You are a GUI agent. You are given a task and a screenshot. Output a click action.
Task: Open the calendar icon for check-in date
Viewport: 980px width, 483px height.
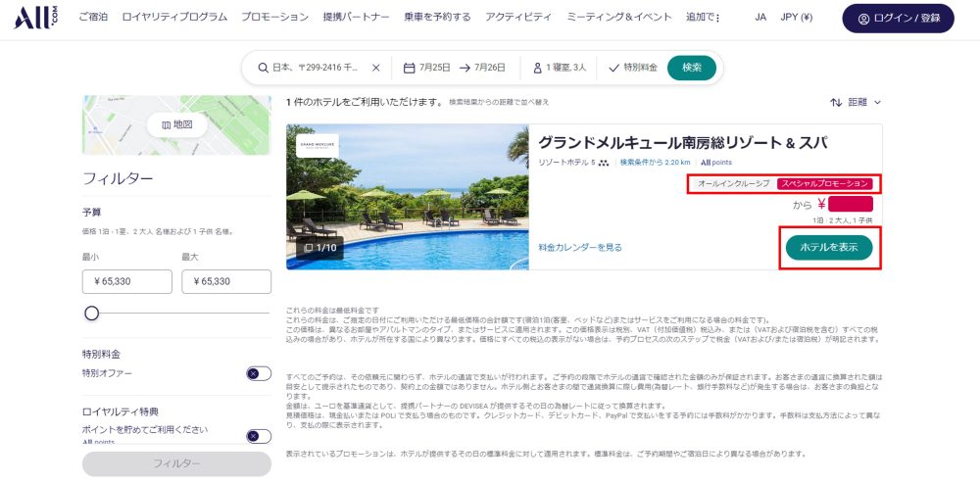[x=410, y=68]
